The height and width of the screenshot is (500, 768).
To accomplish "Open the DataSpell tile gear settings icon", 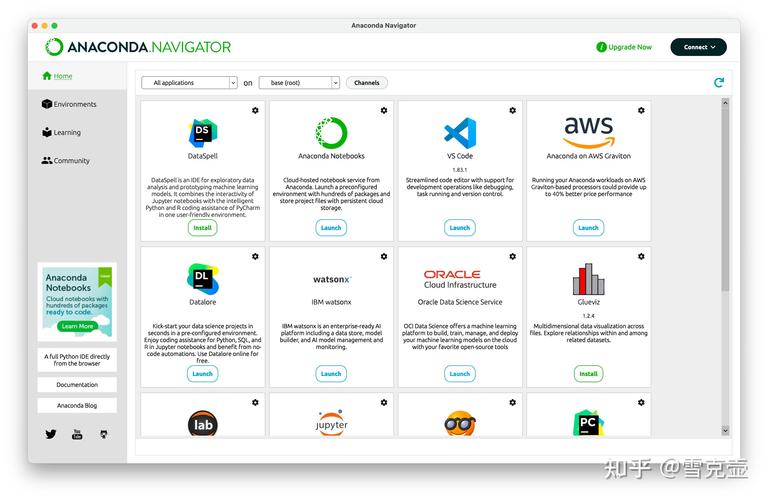I will point(255,110).
